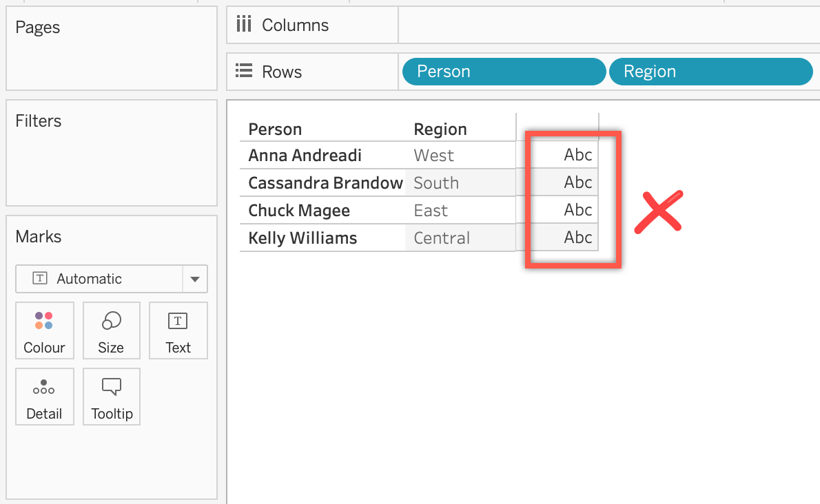Image resolution: width=820 pixels, height=504 pixels.
Task: Click the text type icon beside Automatic
Action: [41, 279]
